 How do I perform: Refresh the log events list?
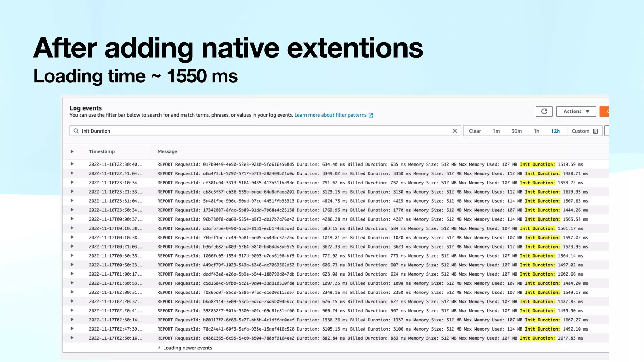tap(544, 111)
